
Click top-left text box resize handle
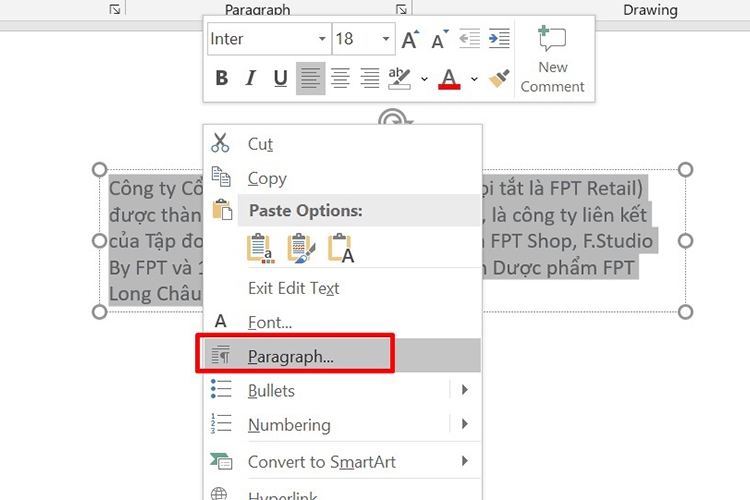(99, 169)
